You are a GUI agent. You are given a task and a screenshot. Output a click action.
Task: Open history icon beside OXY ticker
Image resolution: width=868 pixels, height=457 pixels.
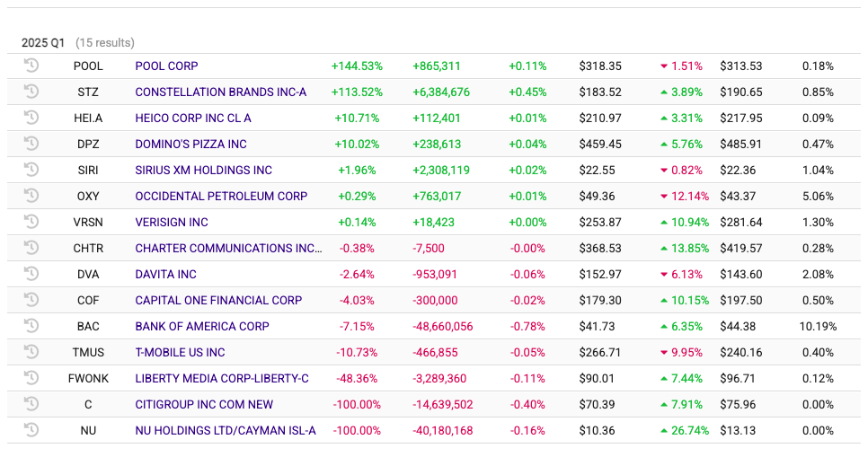point(31,196)
